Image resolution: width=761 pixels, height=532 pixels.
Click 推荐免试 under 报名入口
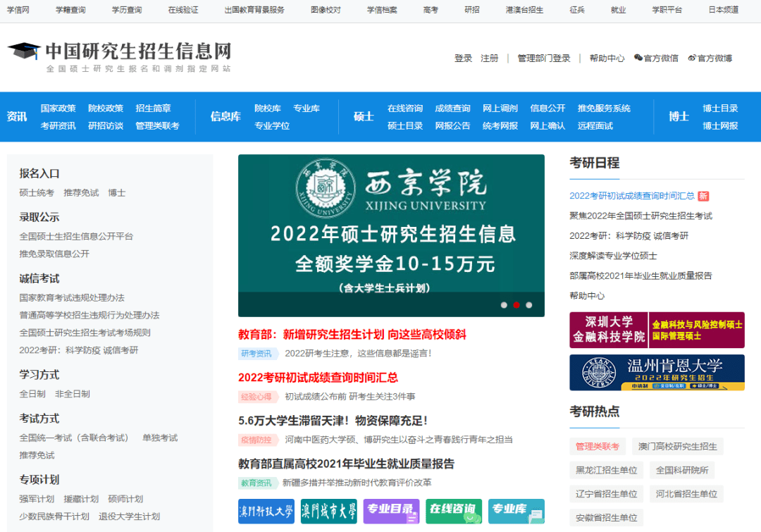[x=81, y=192]
